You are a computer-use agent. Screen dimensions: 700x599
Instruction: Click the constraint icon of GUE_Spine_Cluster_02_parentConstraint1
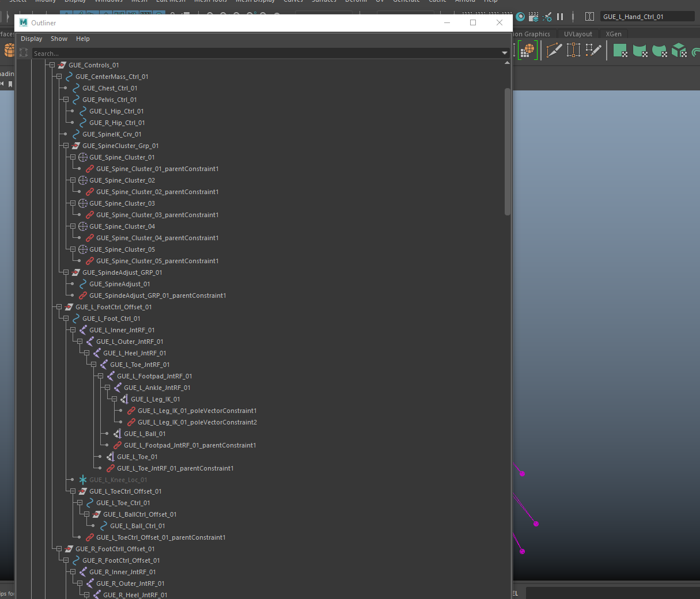click(90, 192)
